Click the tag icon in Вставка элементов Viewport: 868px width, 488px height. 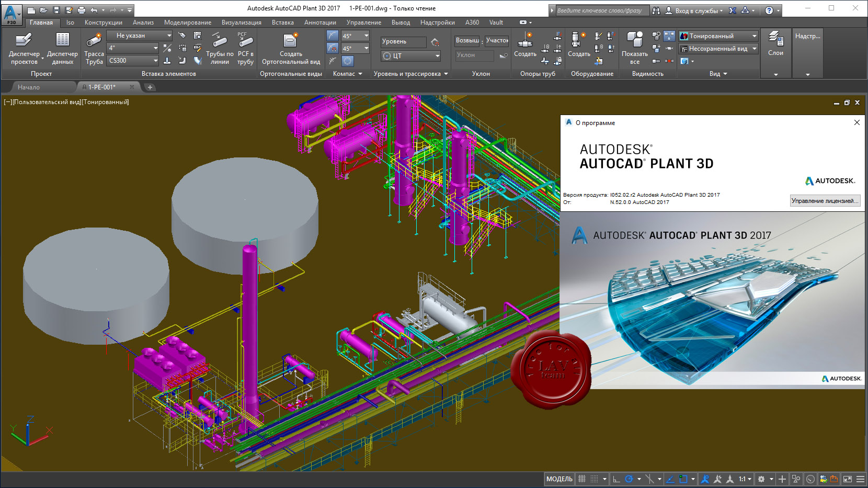click(182, 36)
